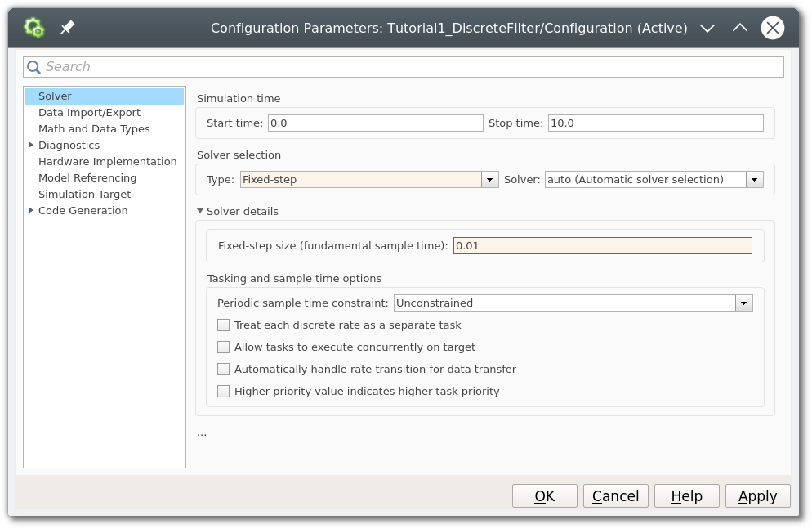Open the solver Type dropdown

click(x=489, y=179)
